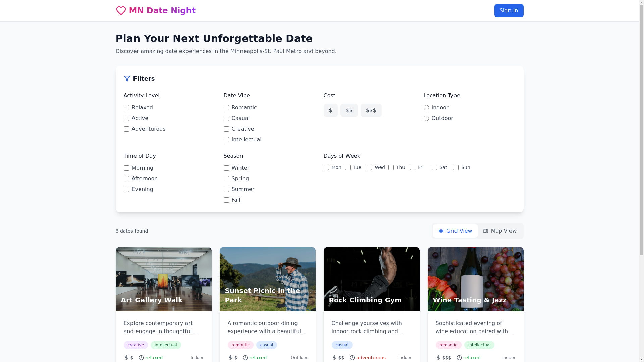
Task: Open the Wine Tasting & Jazz photo
Action: coord(476,279)
